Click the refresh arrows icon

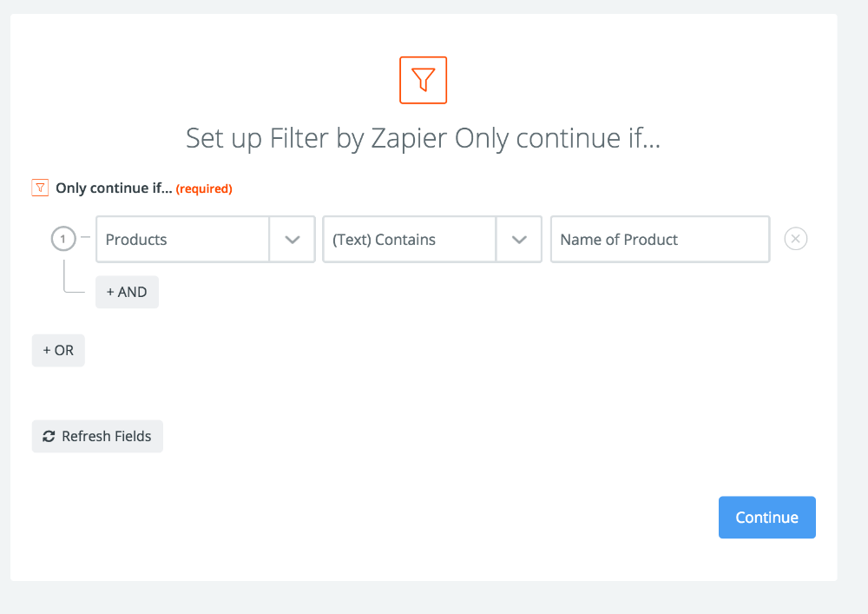tap(49, 436)
